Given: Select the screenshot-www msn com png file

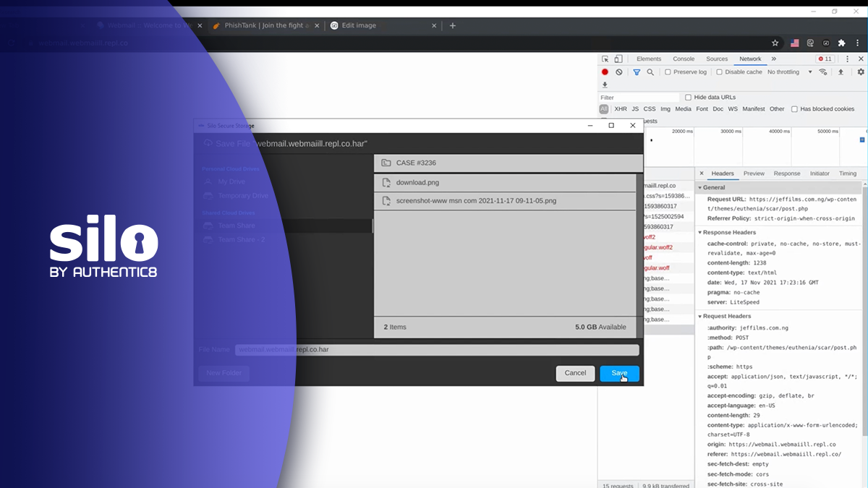Looking at the screenshot, I should (505, 201).
